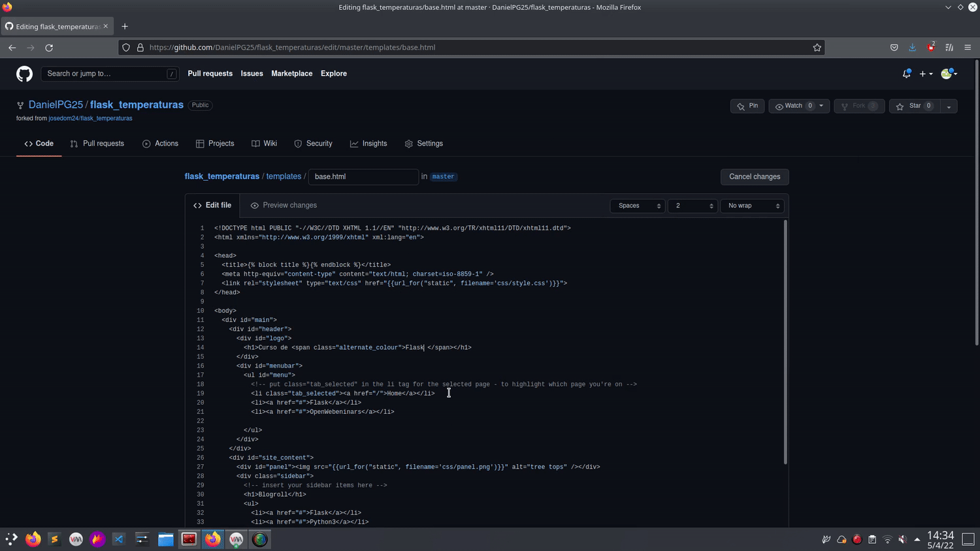980x551 pixels.
Task: Open the No wrap mode dropdown
Action: tap(752, 206)
